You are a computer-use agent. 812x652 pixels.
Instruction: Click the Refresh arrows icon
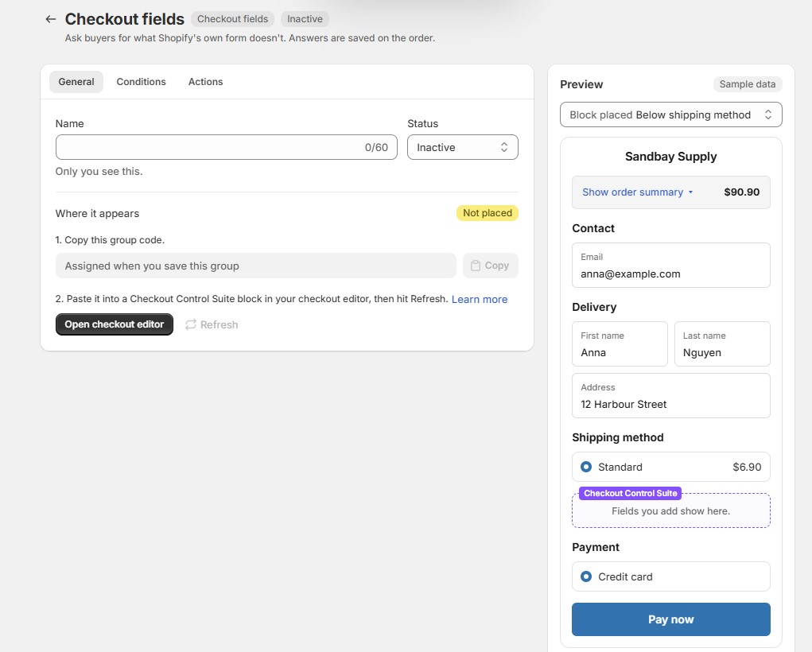point(191,324)
